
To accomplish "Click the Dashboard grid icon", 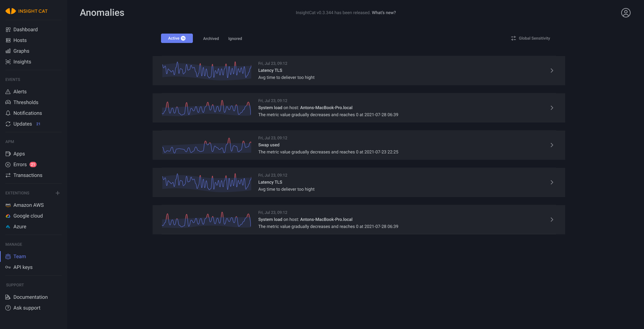I will (x=8, y=30).
